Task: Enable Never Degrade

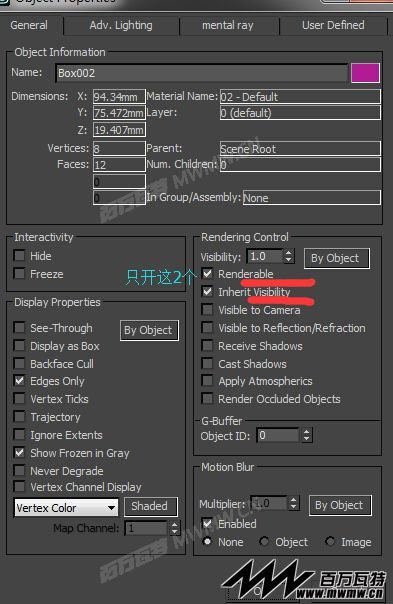Action: (19, 471)
